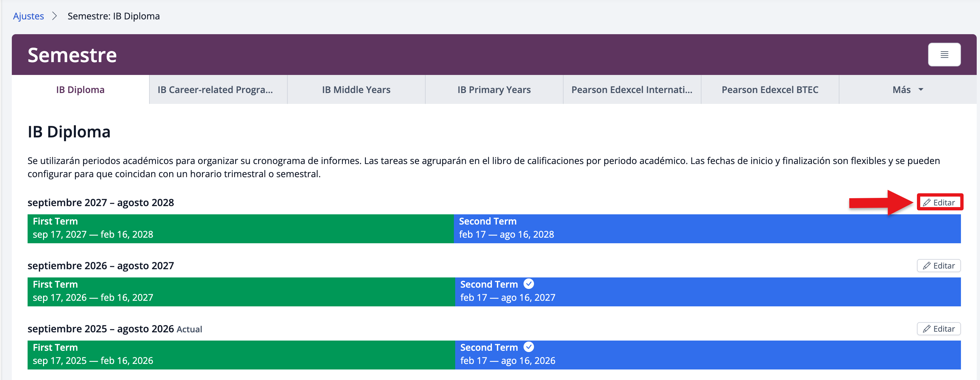Click green First Term bar for 2027–2028

240,228
